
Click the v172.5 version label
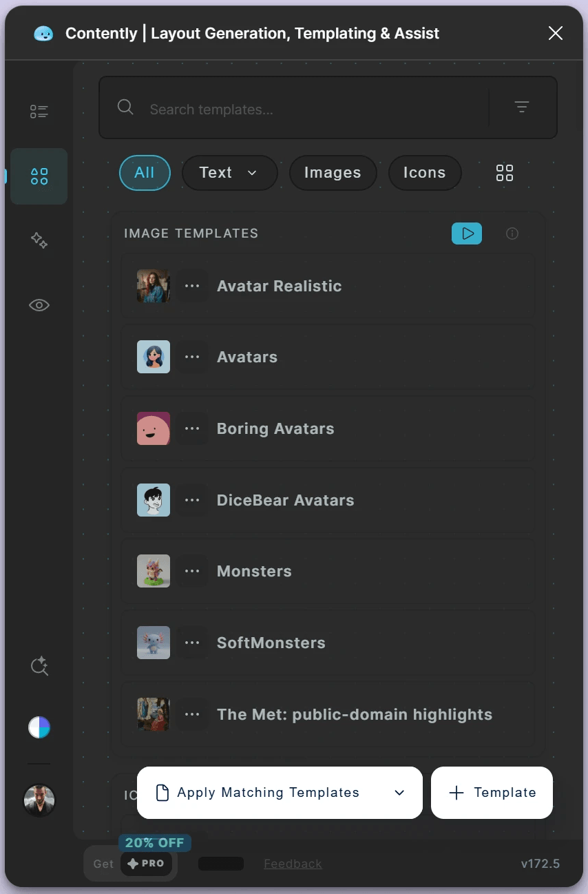[540, 864]
